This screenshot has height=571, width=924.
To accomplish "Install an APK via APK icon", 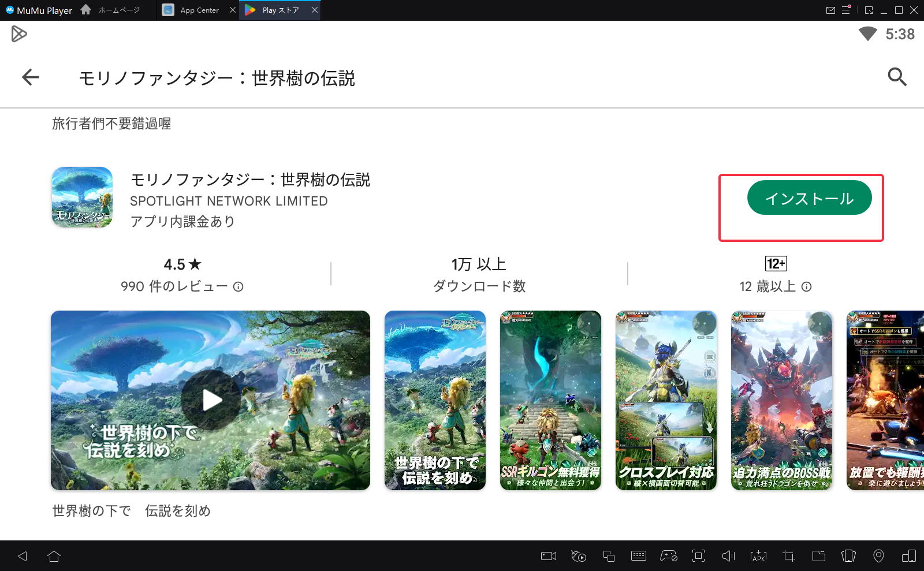I will coord(758,556).
